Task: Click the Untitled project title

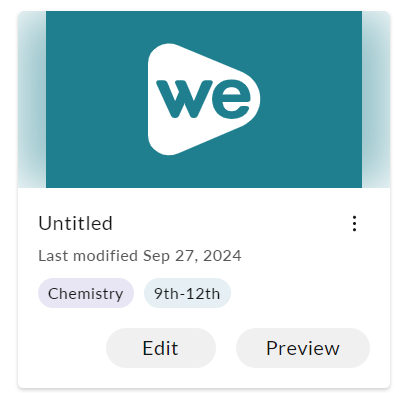Action: (x=75, y=223)
